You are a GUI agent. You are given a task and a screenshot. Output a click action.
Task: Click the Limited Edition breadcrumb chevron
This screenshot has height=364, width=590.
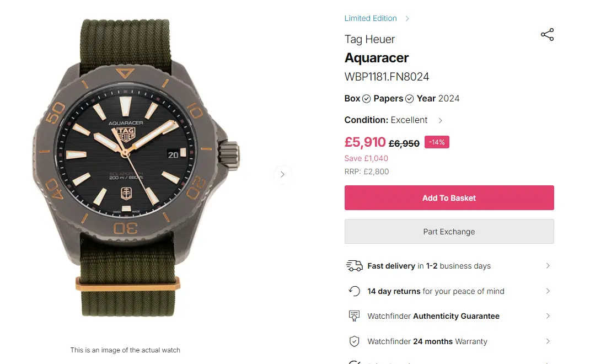[x=407, y=19]
